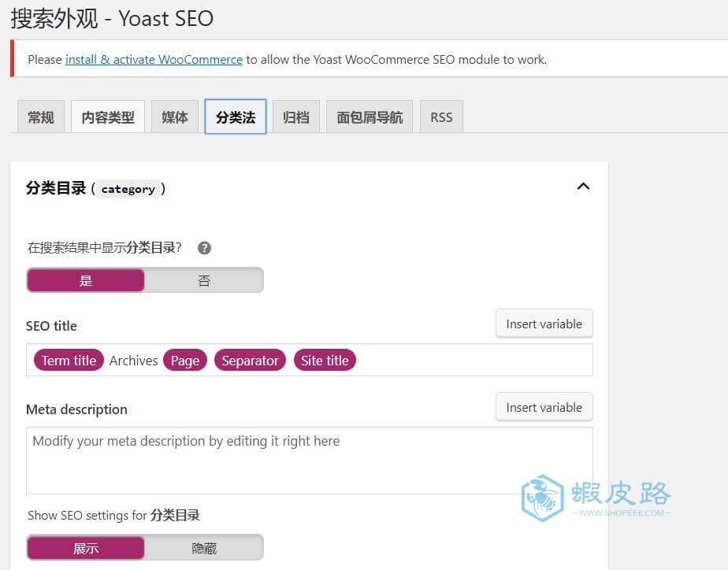Select the Site title variable tag

325,361
